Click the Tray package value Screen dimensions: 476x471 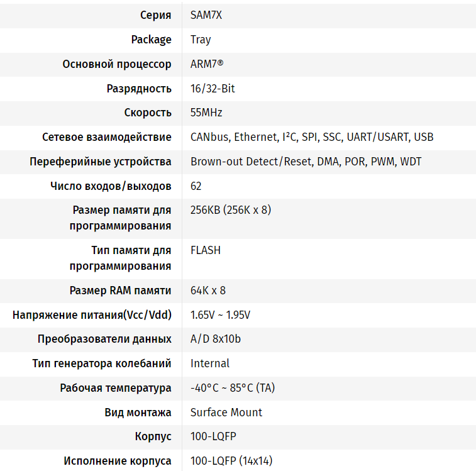[201, 40]
